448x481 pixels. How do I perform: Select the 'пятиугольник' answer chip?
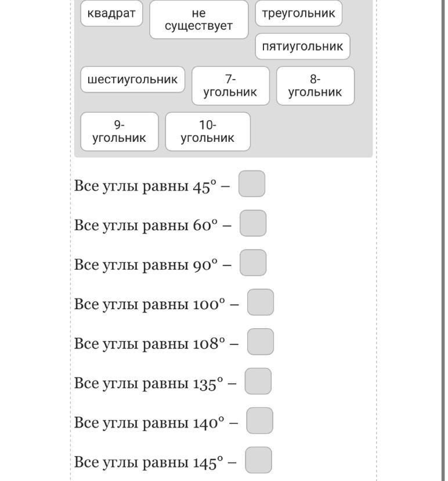(x=302, y=46)
